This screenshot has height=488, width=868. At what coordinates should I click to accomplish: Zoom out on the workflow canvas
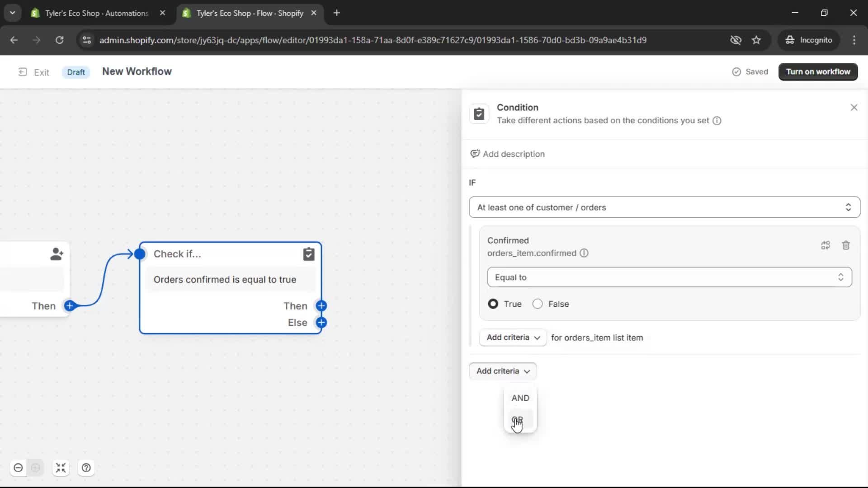pos(18,468)
